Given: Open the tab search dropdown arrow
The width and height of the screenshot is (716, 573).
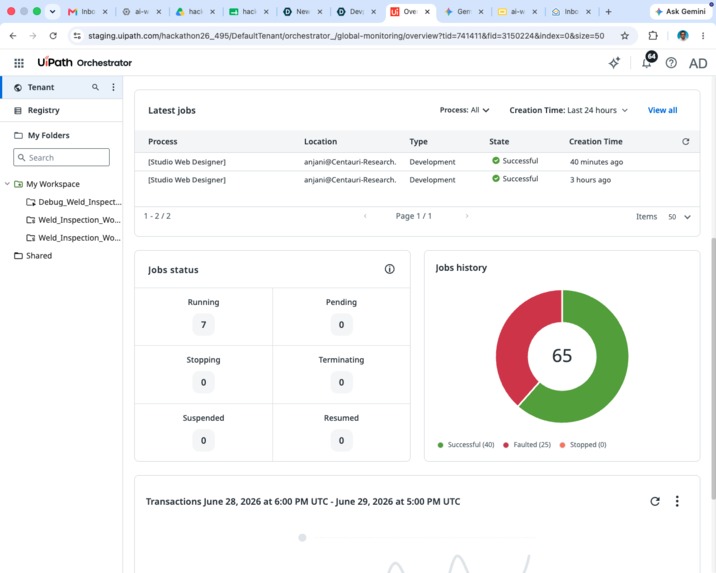Looking at the screenshot, I should pyautogui.click(x=53, y=11).
